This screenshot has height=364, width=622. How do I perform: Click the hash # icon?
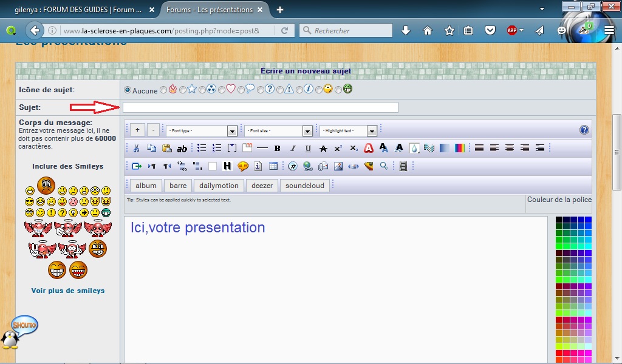[x=293, y=166]
